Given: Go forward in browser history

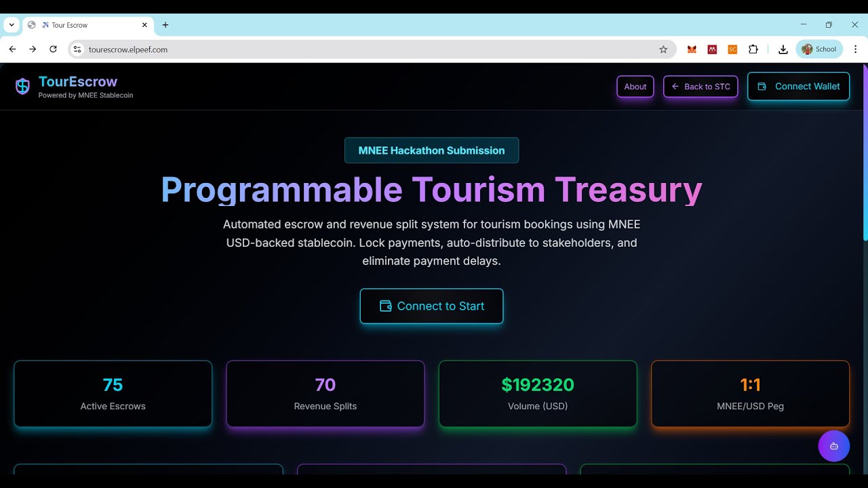Looking at the screenshot, I should (33, 49).
